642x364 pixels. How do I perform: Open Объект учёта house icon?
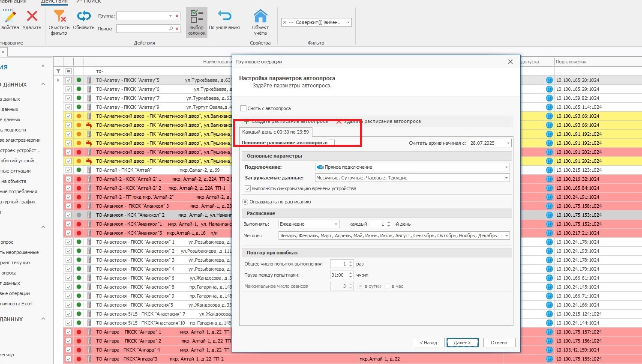coord(260,17)
